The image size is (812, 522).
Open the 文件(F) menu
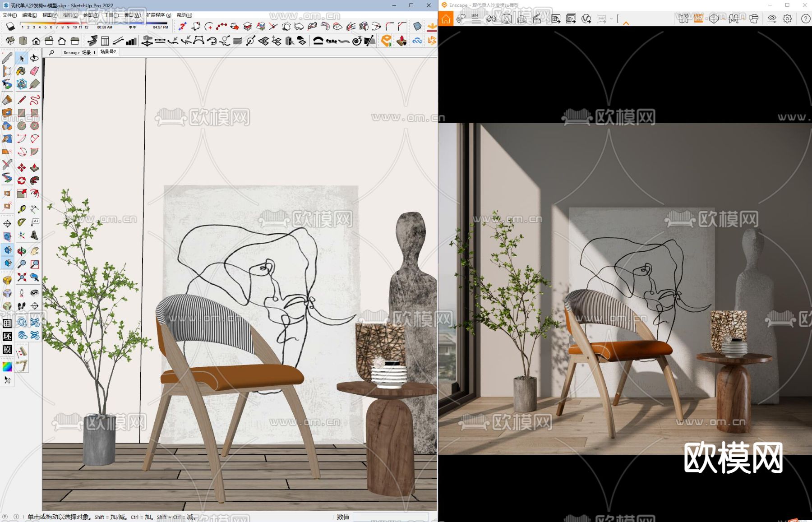click(9, 15)
